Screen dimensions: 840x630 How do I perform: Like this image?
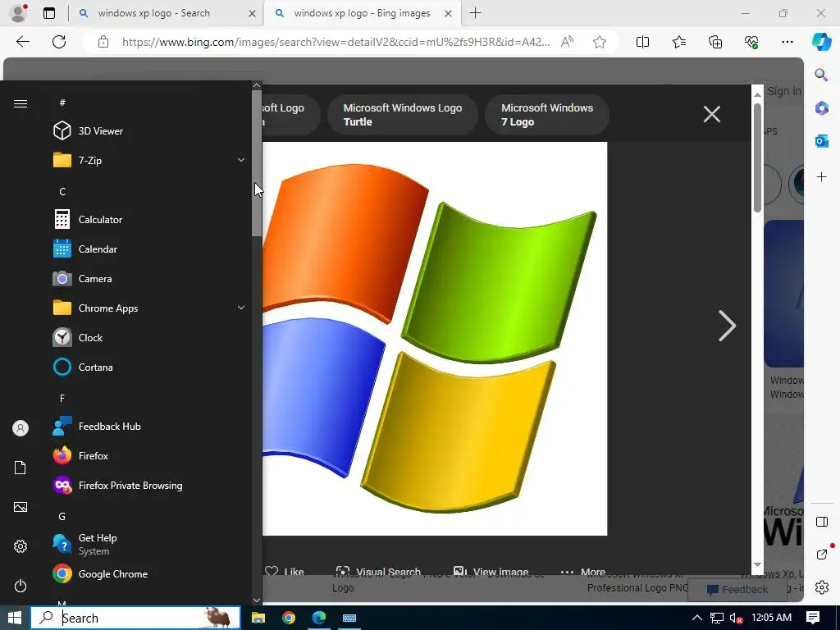click(x=285, y=572)
